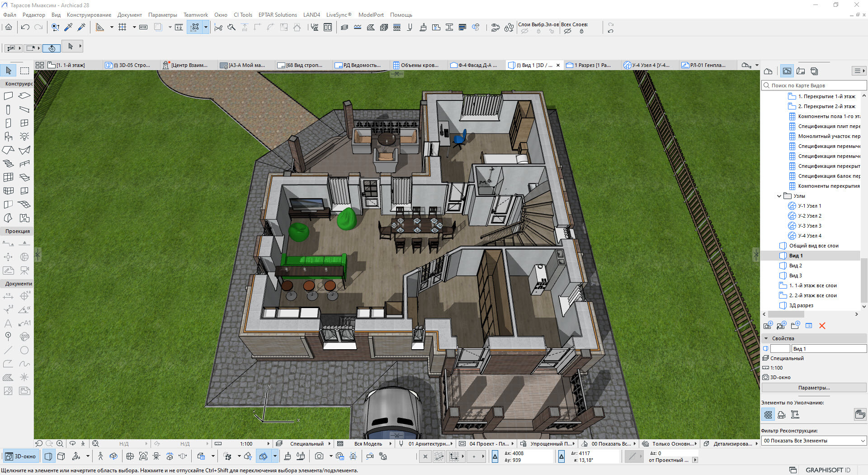The image size is (868, 475).
Task: Open the Project Map navigator icon
Action: pyautogui.click(x=768, y=71)
